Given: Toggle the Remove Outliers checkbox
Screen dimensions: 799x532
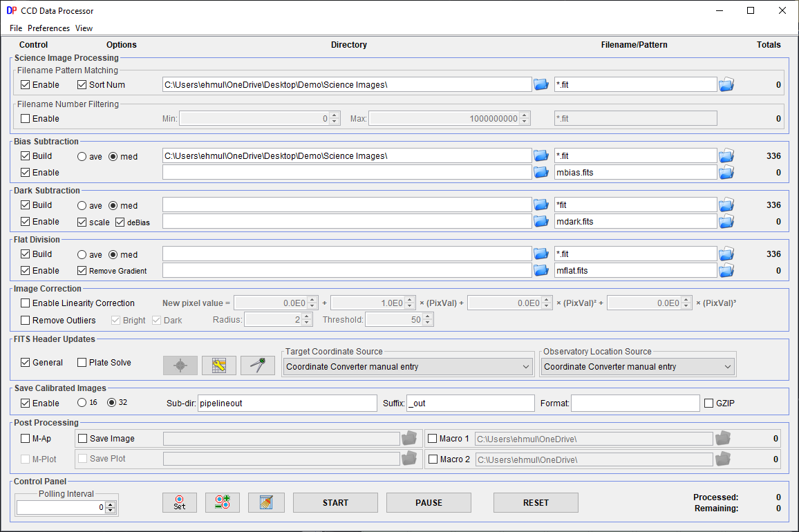Looking at the screenshot, I should click(x=26, y=320).
